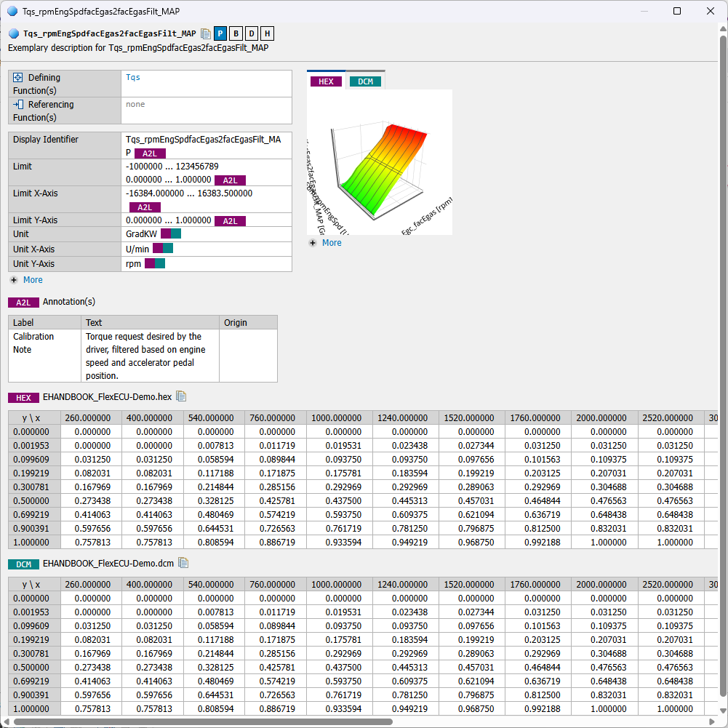Viewport: 728px width, 728px height.
Task: Click the A2L badge in Limit X-Axis row
Action: coord(145,207)
